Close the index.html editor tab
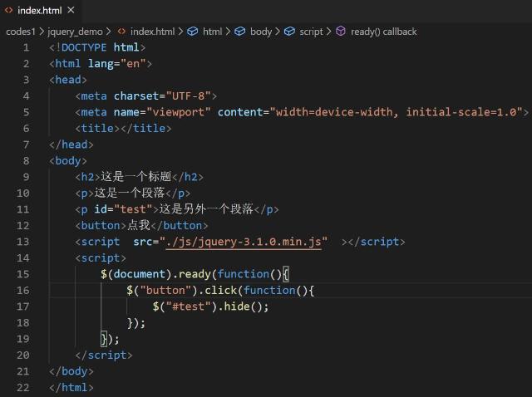 70,10
